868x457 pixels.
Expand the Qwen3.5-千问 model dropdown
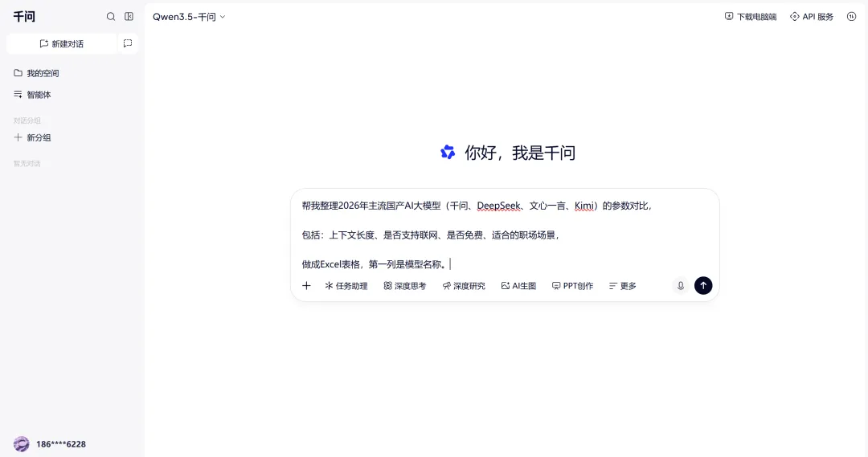tap(190, 17)
